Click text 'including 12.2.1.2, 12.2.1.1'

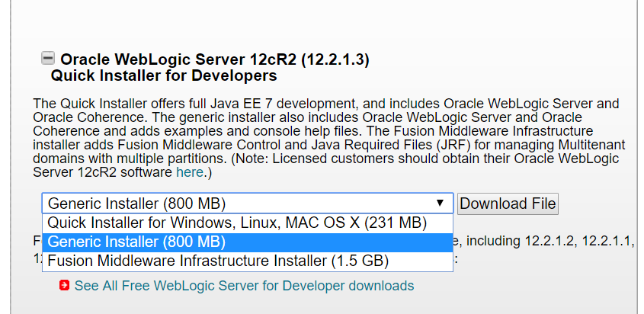point(550,242)
